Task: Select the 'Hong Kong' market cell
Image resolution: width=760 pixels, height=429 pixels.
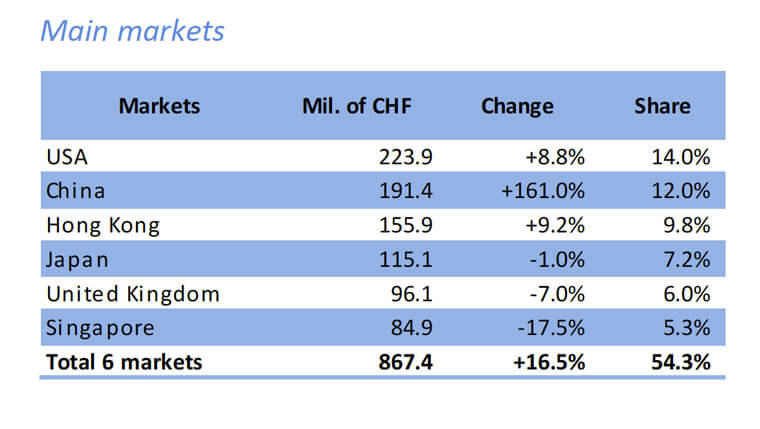Action: pos(103,226)
